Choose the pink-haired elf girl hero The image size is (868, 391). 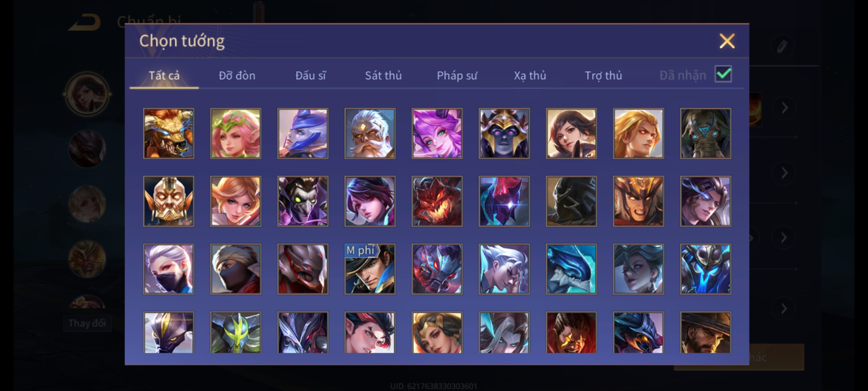click(x=236, y=134)
